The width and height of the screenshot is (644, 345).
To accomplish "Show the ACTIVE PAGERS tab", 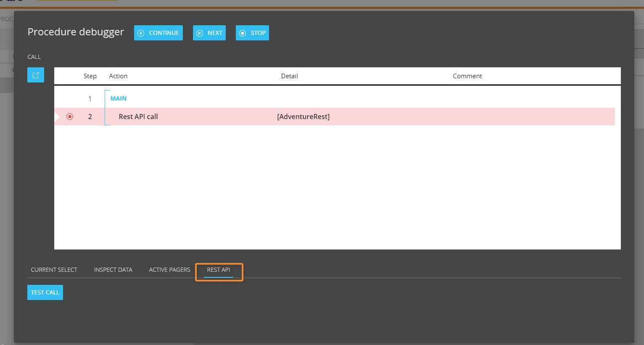I will pos(169,270).
